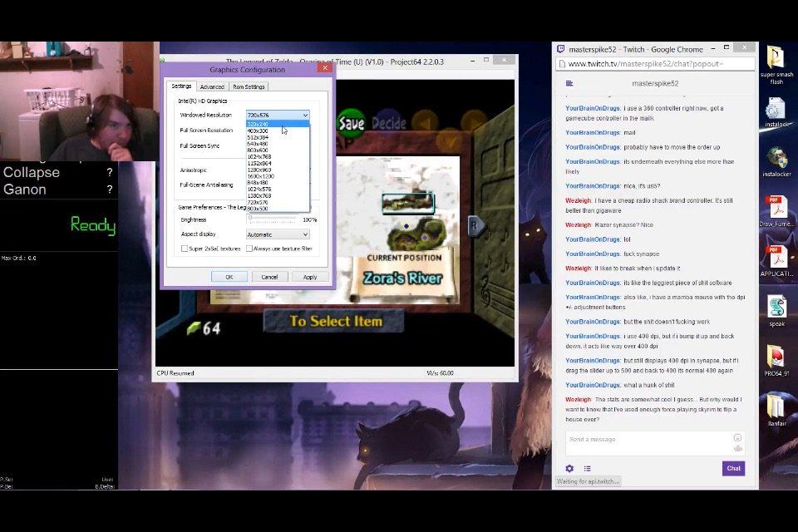Viewport: 798px width, 532px height.
Task: Click OK in Graphics Configuration
Action: pyautogui.click(x=229, y=277)
